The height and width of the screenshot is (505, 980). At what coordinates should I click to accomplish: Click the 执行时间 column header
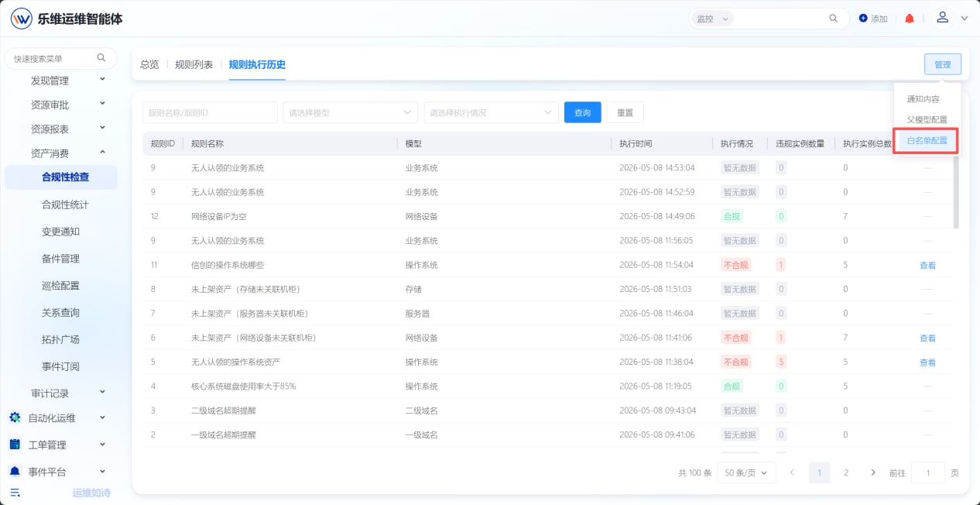[636, 143]
